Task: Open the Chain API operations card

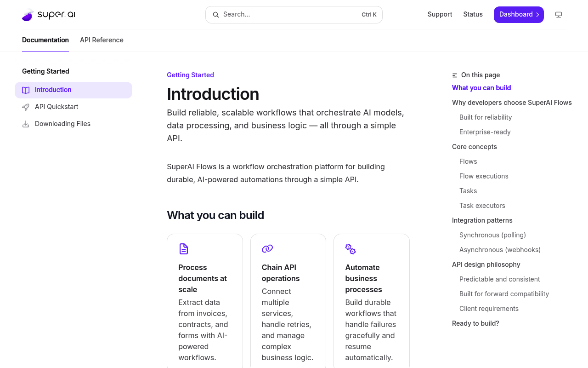Action: tap(288, 301)
